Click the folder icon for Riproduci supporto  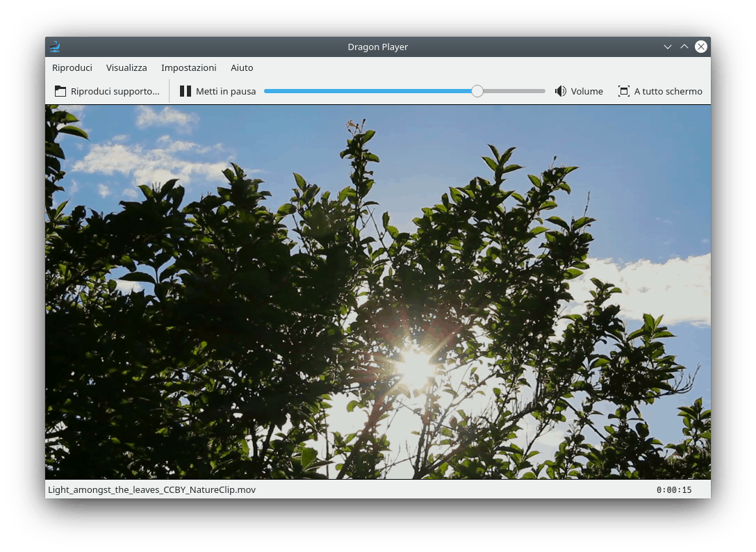(x=60, y=91)
